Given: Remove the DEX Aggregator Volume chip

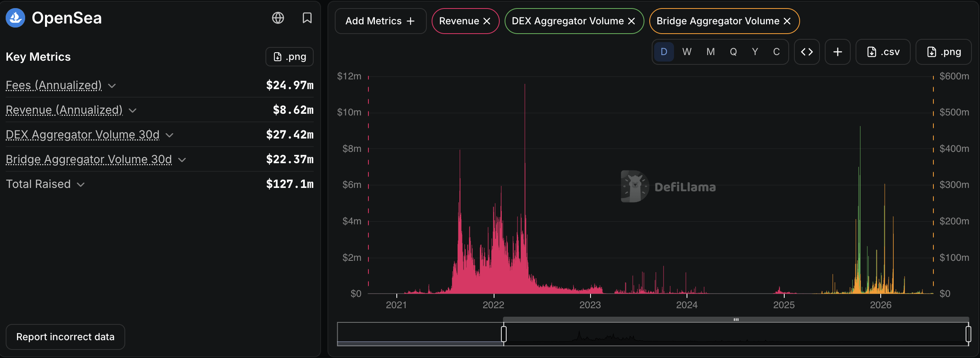Looking at the screenshot, I should pos(631,21).
